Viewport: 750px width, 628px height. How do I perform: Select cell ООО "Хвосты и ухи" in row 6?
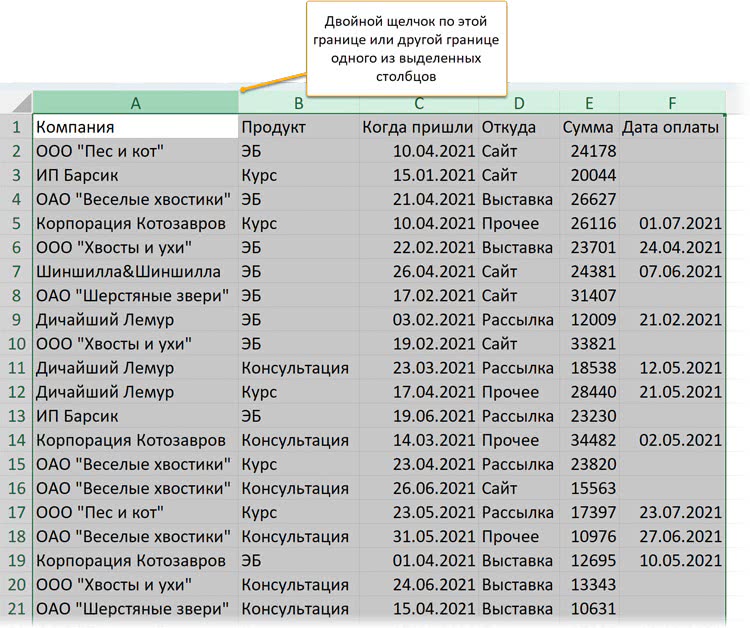[x=135, y=247]
